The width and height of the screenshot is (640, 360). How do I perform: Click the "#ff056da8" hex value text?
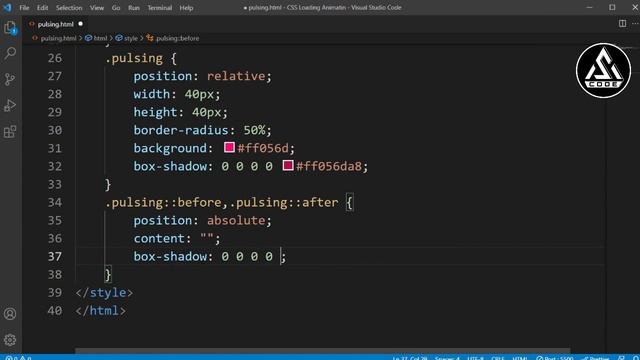pos(329,167)
